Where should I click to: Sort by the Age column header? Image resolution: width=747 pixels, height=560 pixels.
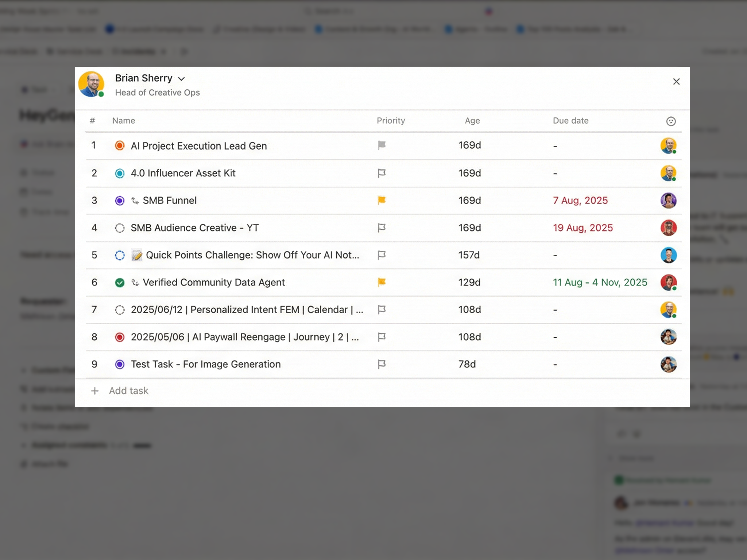[472, 121]
